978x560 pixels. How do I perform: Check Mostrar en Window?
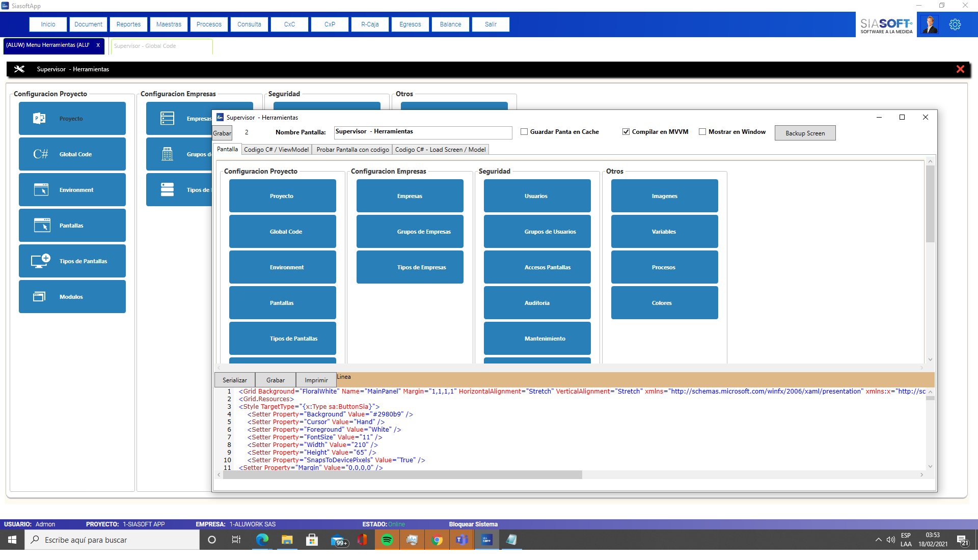tap(702, 131)
